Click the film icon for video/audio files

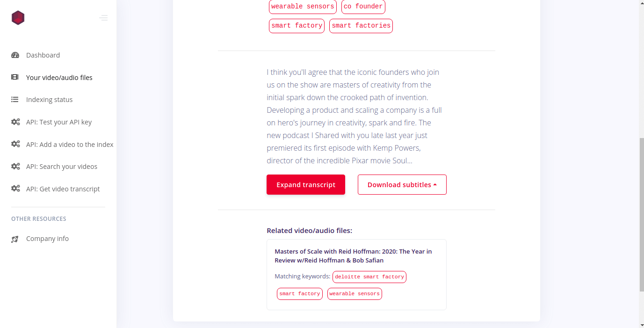coord(15,78)
